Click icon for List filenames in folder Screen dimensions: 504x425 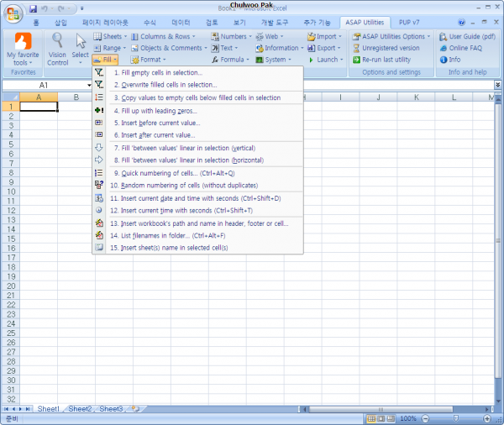pyautogui.click(x=99, y=235)
